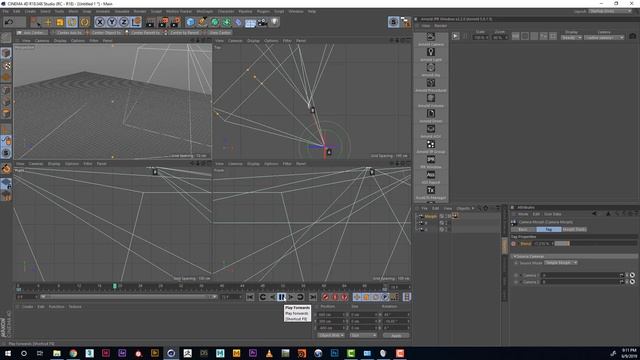Click the blue Deformer icon
This screenshot has height=360, width=640.
tap(238, 22)
